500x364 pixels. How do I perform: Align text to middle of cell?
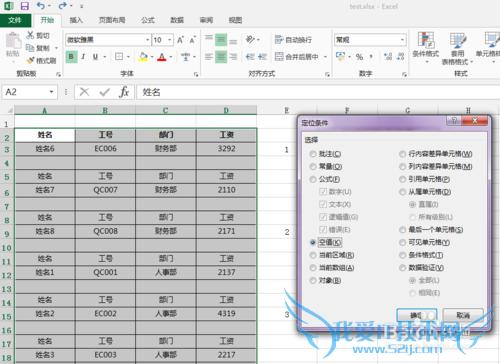tap(221, 40)
